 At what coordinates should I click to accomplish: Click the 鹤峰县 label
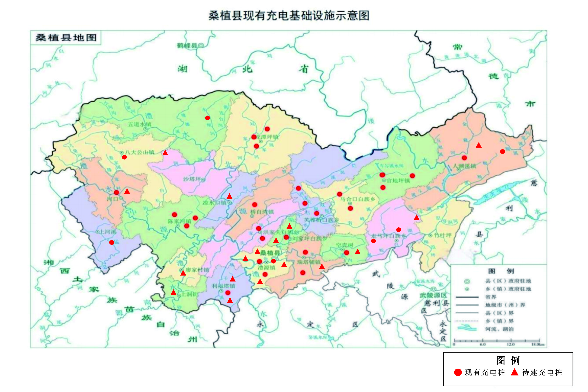(187, 45)
